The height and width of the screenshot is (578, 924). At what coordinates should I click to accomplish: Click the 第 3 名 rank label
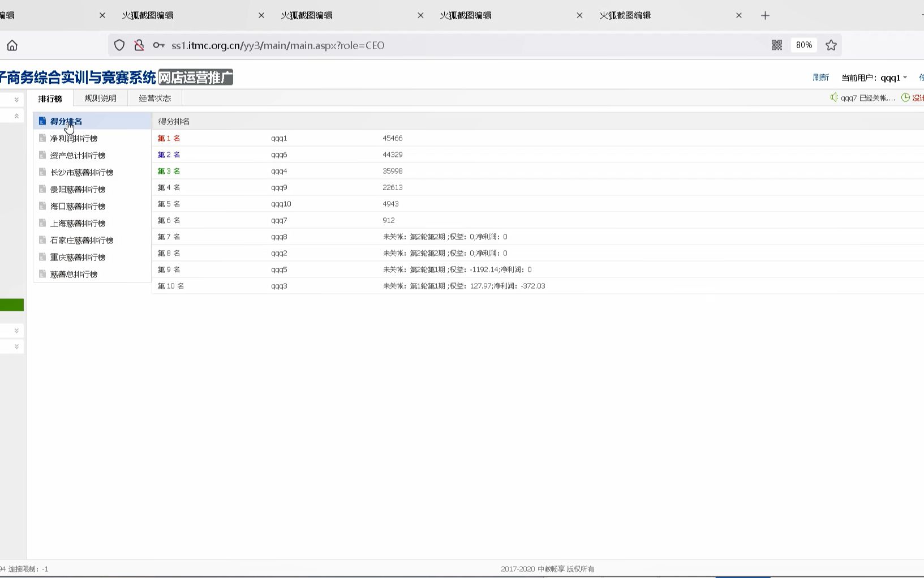pyautogui.click(x=169, y=171)
